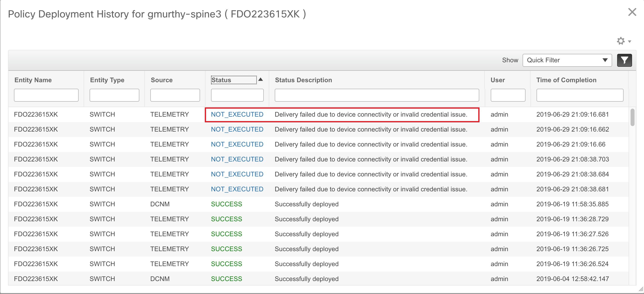Expand the Quick Filter dropdown
The width and height of the screenshot is (644, 294).
(567, 60)
